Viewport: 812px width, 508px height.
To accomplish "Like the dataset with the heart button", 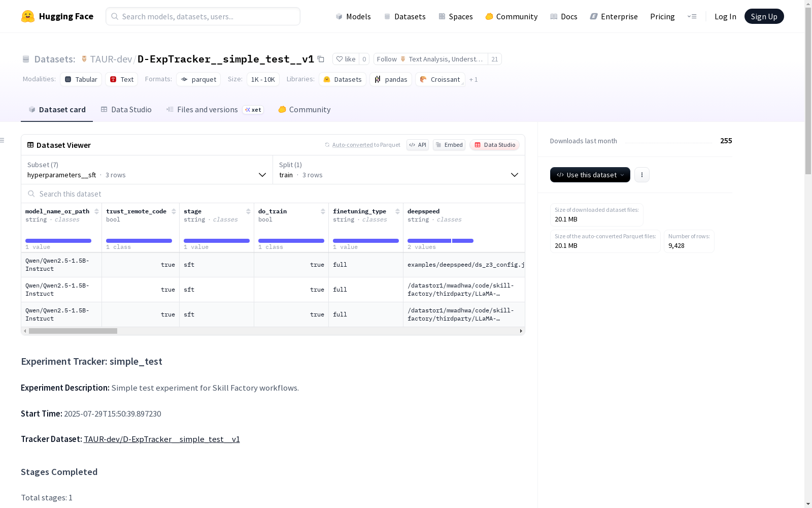I will (x=346, y=59).
